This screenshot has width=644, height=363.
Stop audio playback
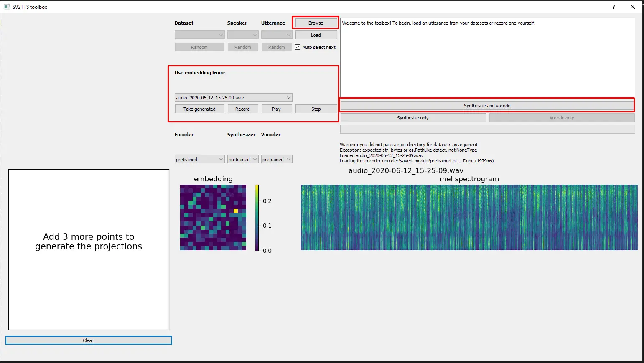[x=316, y=109]
